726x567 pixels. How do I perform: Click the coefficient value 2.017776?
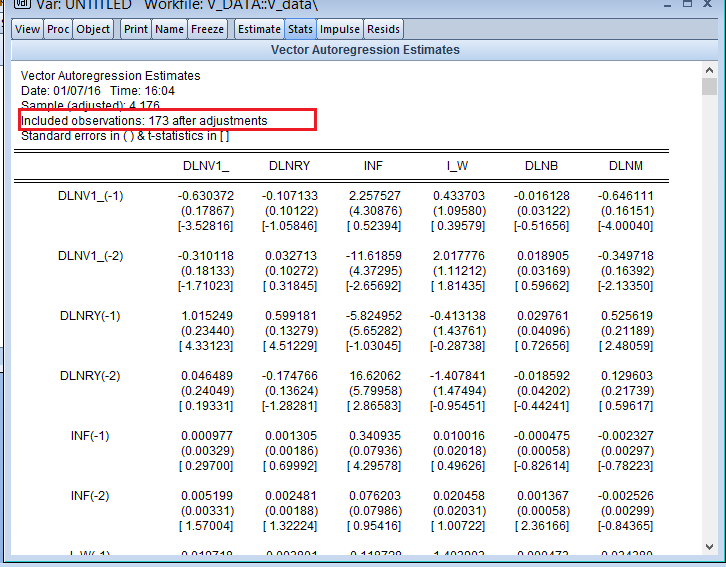point(458,256)
